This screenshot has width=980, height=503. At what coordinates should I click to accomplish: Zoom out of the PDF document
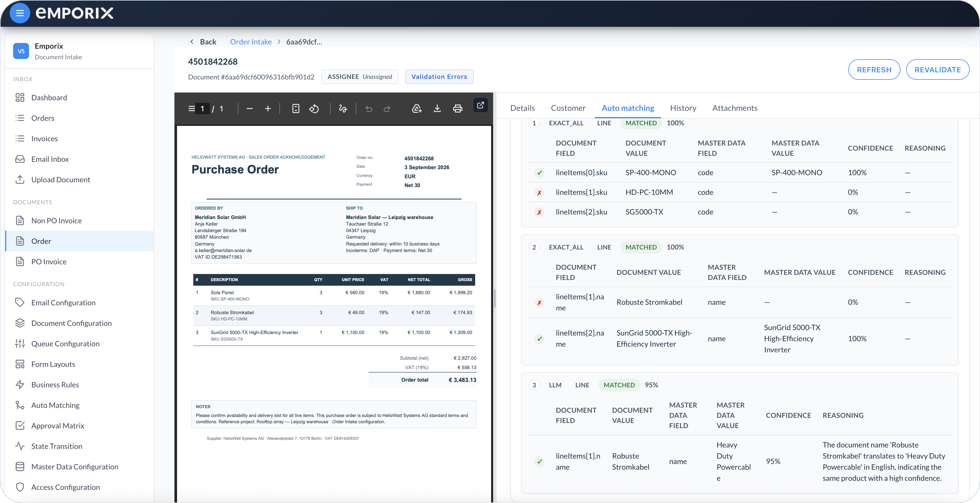250,109
